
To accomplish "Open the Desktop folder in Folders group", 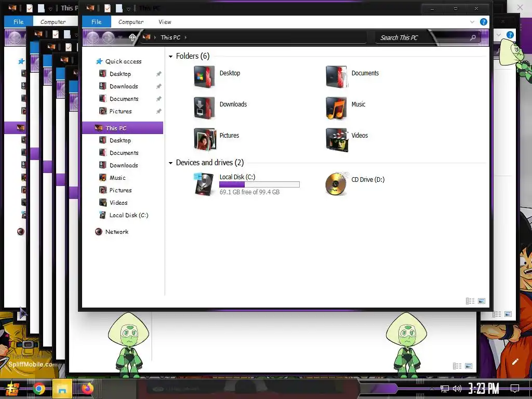I will pyautogui.click(x=204, y=77).
